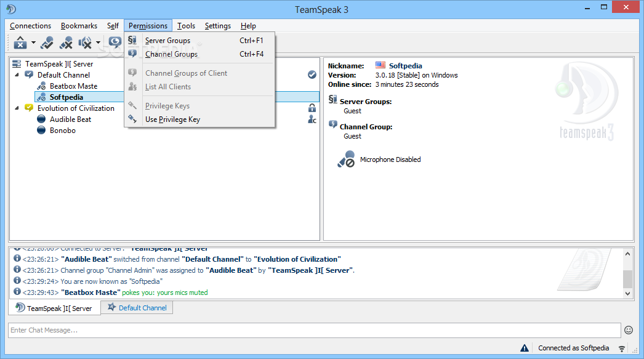Collapse Evolution of Civilization tree node
Viewport: 644px width, 359px height.
(x=17, y=108)
